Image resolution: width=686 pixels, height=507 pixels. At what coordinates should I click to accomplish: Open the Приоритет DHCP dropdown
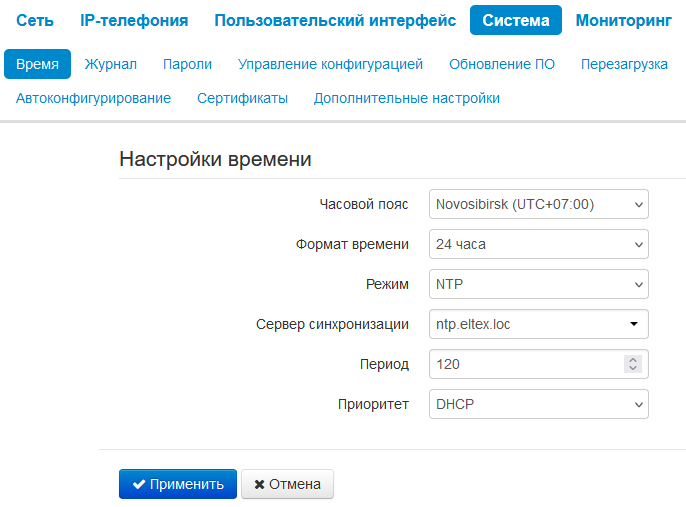click(538, 404)
